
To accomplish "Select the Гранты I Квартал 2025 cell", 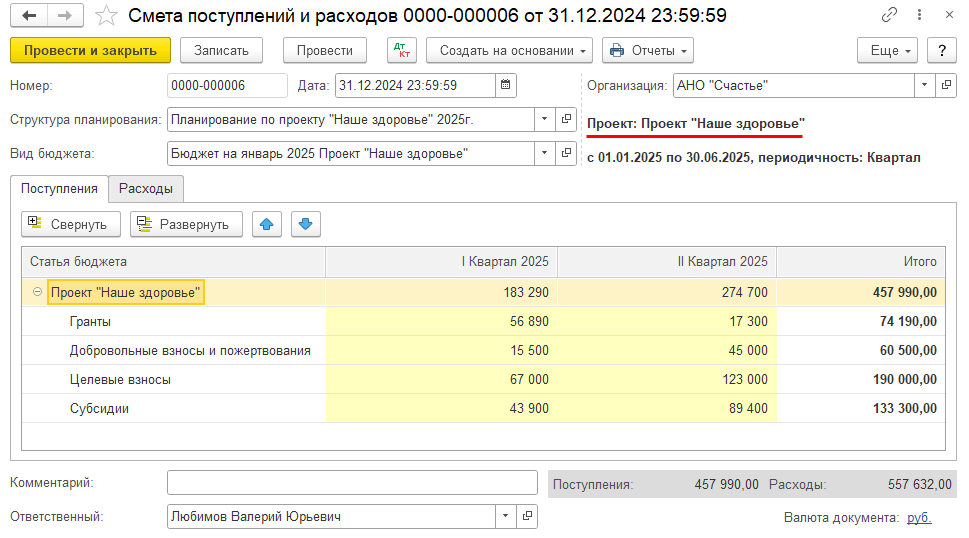I will [441, 322].
